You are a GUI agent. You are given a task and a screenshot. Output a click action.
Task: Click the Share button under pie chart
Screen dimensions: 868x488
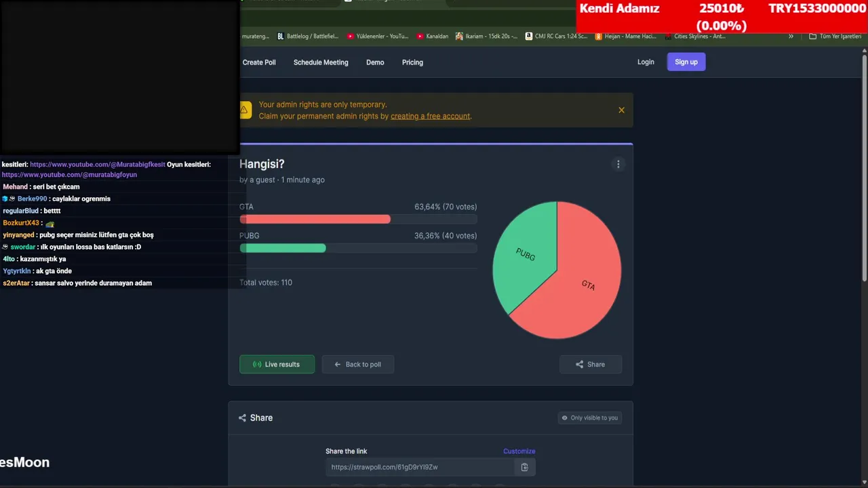click(x=590, y=364)
